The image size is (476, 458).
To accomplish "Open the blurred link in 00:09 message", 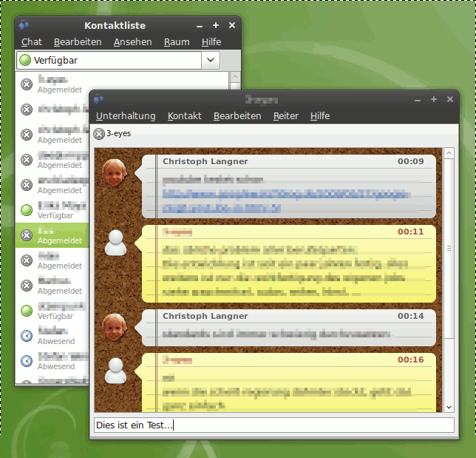I will [285, 201].
